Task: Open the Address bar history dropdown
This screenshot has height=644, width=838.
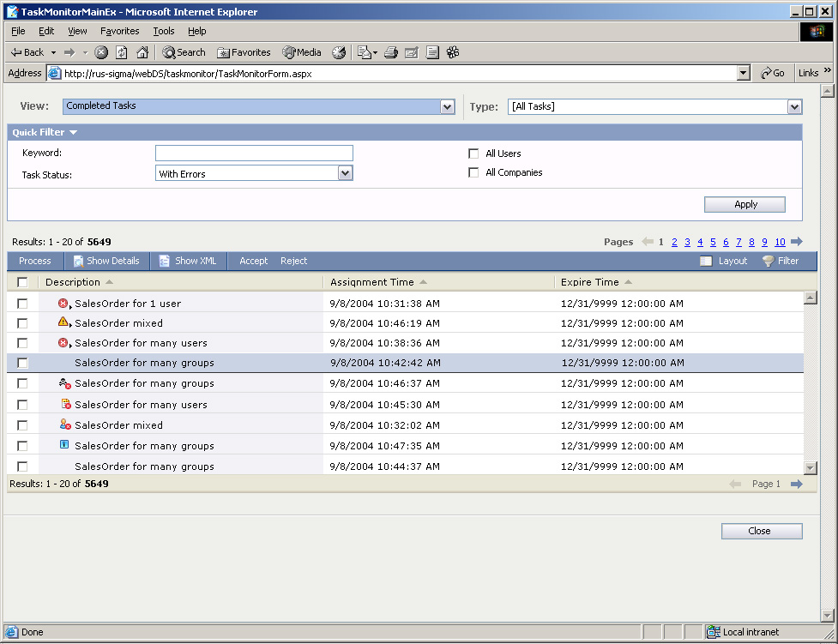Action: pyautogui.click(x=743, y=73)
